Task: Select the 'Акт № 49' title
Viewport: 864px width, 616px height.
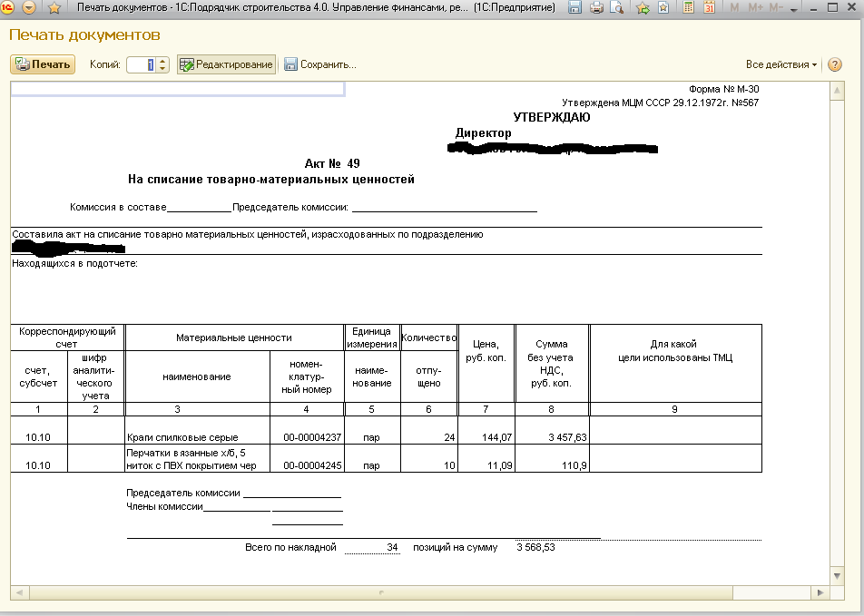Action: click(332, 163)
